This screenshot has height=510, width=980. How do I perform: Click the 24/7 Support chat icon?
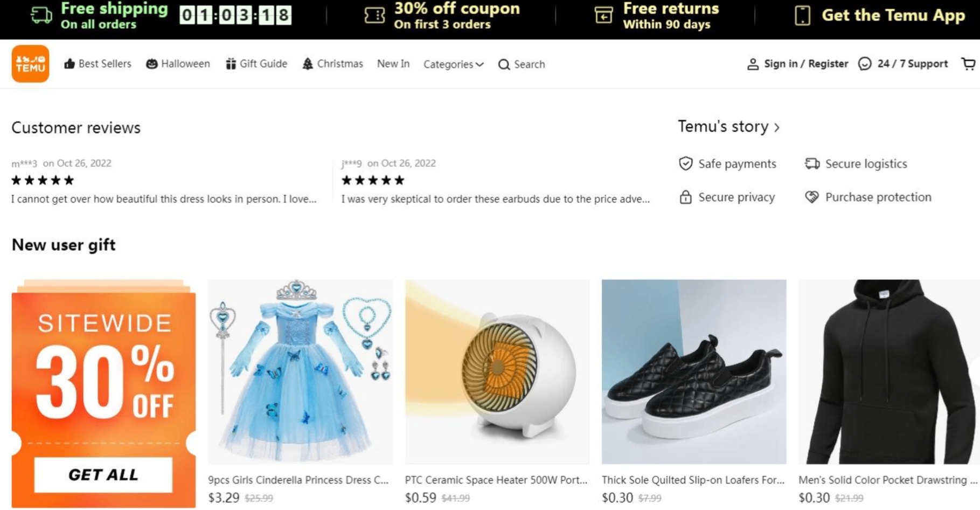click(x=865, y=64)
